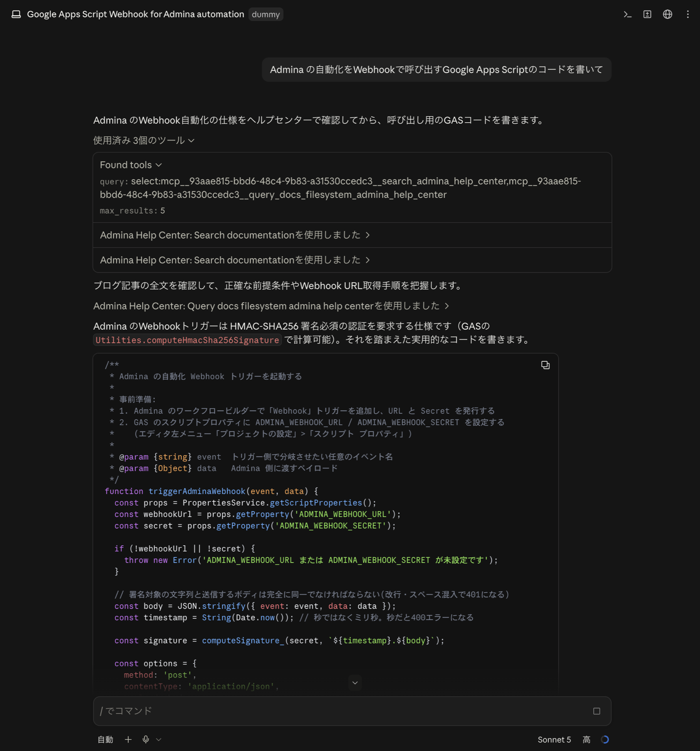
Task: Click the "method: 'post'" code line
Action: pos(160,675)
